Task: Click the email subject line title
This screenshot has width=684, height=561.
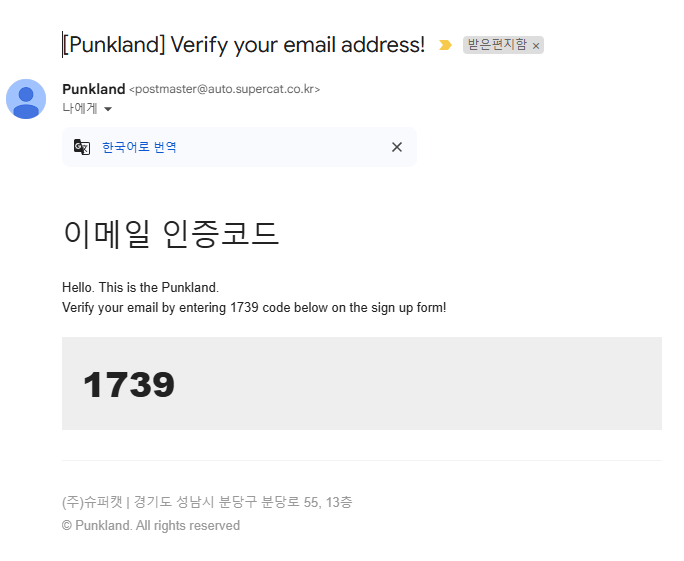Action: [x=244, y=44]
